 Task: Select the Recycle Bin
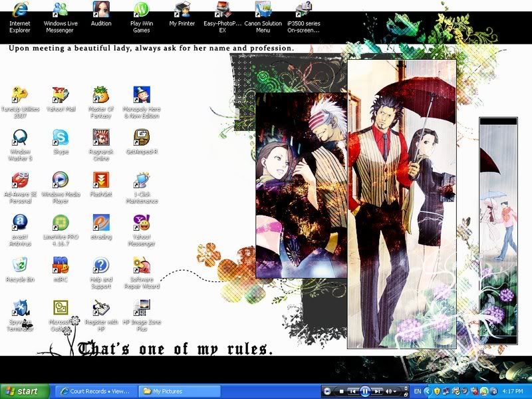pos(20,270)
